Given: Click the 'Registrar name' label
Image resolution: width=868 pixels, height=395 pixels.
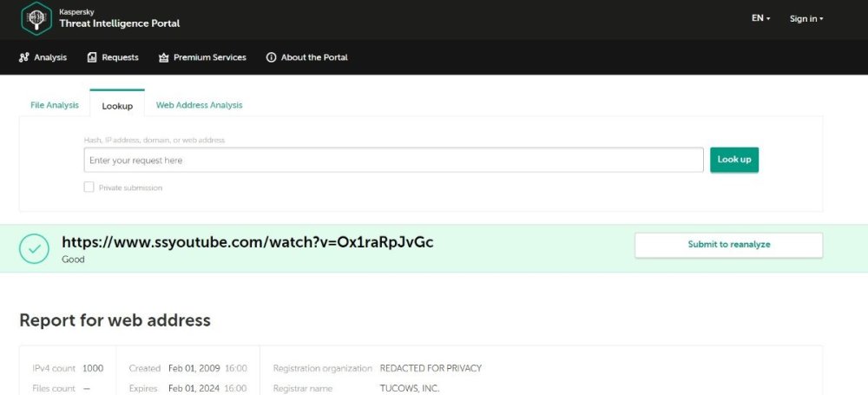Looking at the screenshot, I should (303, 388).
